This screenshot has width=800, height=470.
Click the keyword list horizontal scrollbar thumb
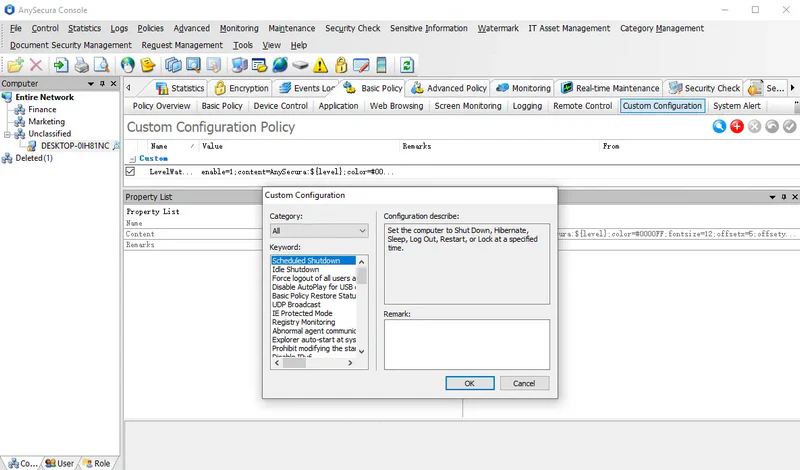(x=294, y=363)
